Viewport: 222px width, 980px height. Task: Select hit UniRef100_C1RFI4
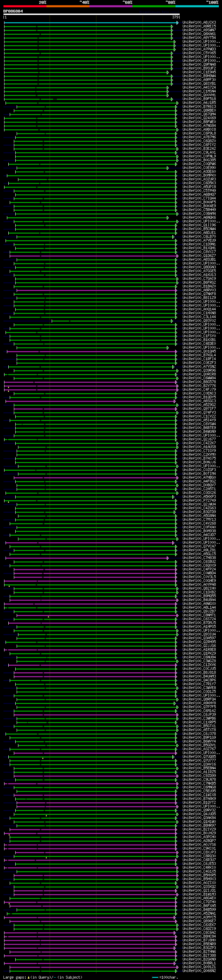pyautogui.click(x=199, y=359)
